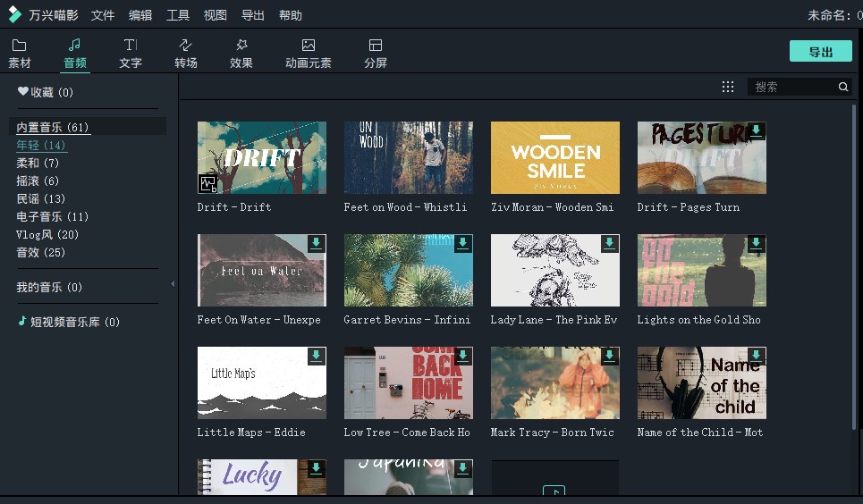Open the 工具 menu
This screenshot has width=863, height=504.
click(178, 15)
